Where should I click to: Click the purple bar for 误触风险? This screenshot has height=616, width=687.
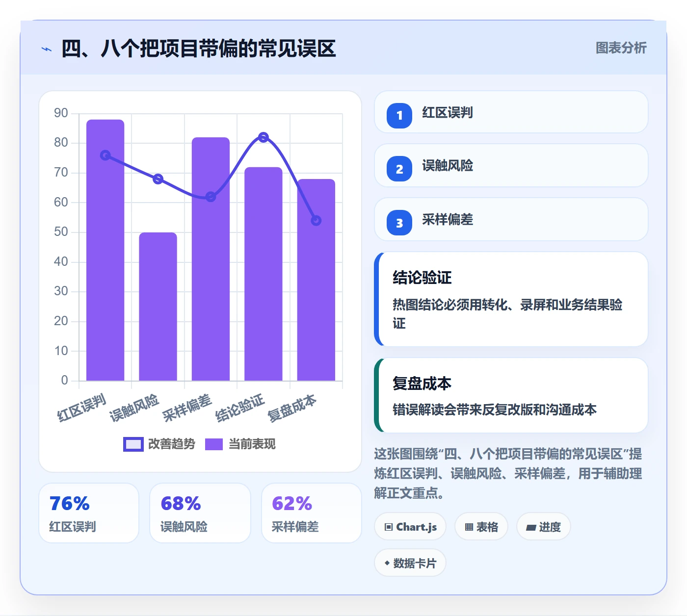coord(158,307)
